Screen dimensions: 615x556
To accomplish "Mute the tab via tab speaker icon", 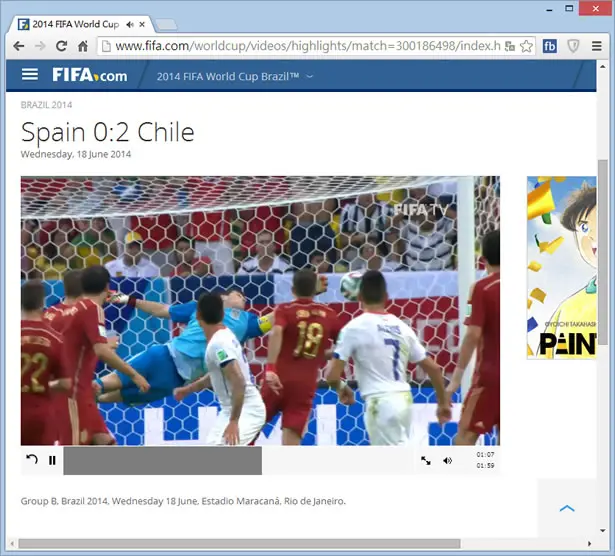I will tap(130, 25).
